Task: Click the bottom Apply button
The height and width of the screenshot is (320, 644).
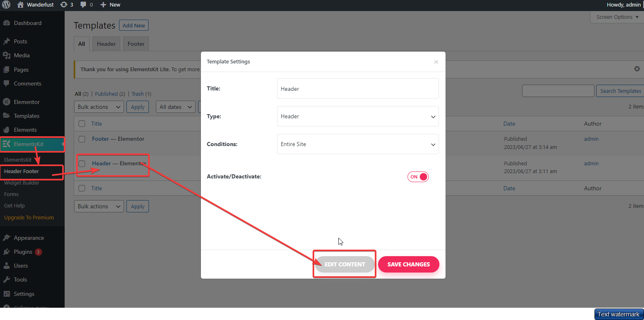Action: [138, 206]
